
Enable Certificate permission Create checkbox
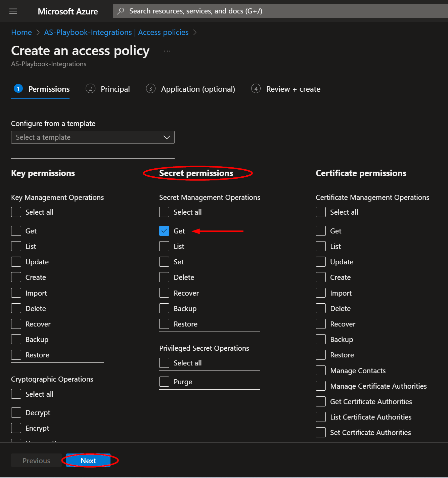321,277
